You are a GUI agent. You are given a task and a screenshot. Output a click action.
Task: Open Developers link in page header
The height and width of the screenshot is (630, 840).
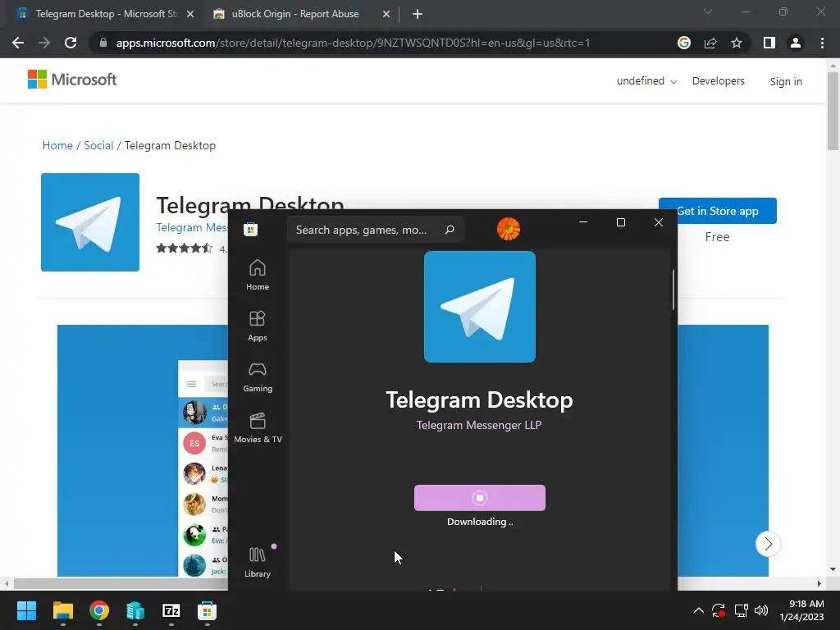click(x=718, y=81)
